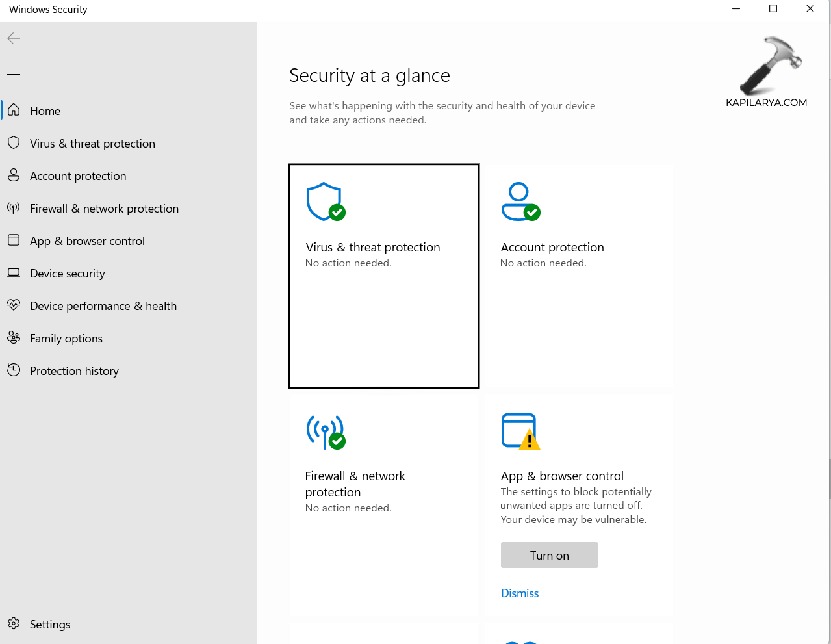Open the Settings page from the sidebar
Viewport: 831px width, 644px height.
click(x=50, y=625)
